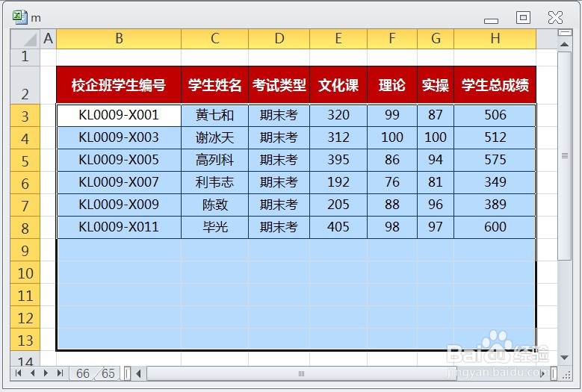Image resolution: width=582 pixels, height=392 pixels.
Task: Select column G header
Action: (436, 39)
